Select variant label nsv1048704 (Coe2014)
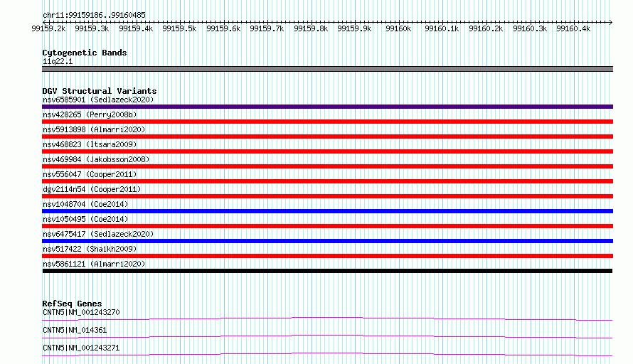 click(85, 204)
